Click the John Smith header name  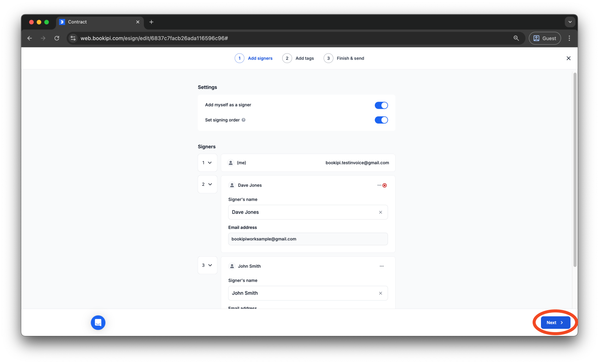pyautogui.click(x=249, y=266)
